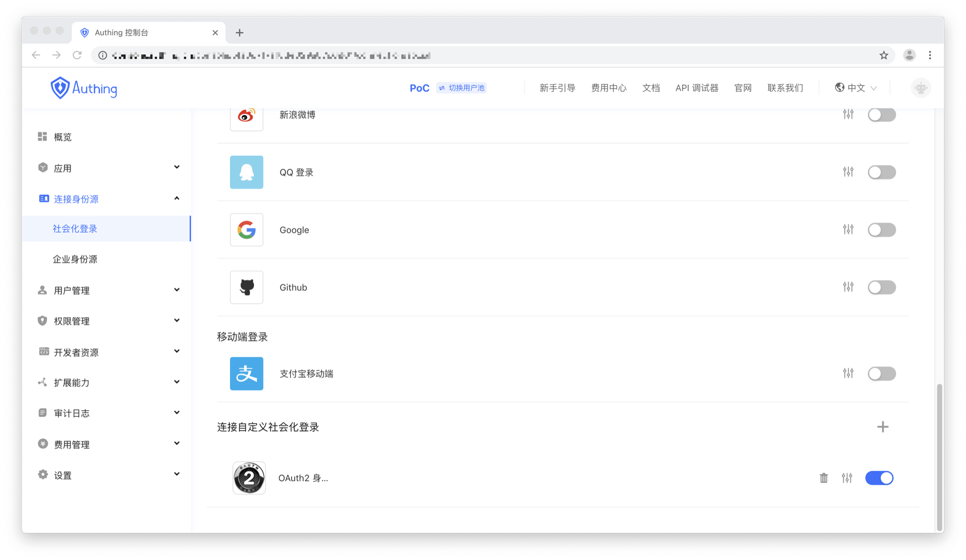Open settings for 新浪微博 login
Screen dimensions: 966x560
click(848, 115)
